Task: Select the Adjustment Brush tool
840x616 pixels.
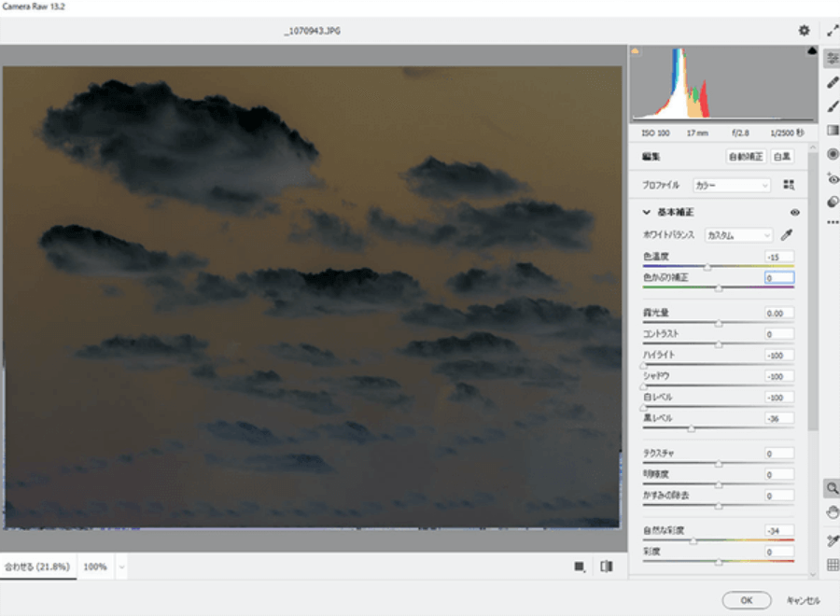Action: pyautogui.click(x=832, y=106)
